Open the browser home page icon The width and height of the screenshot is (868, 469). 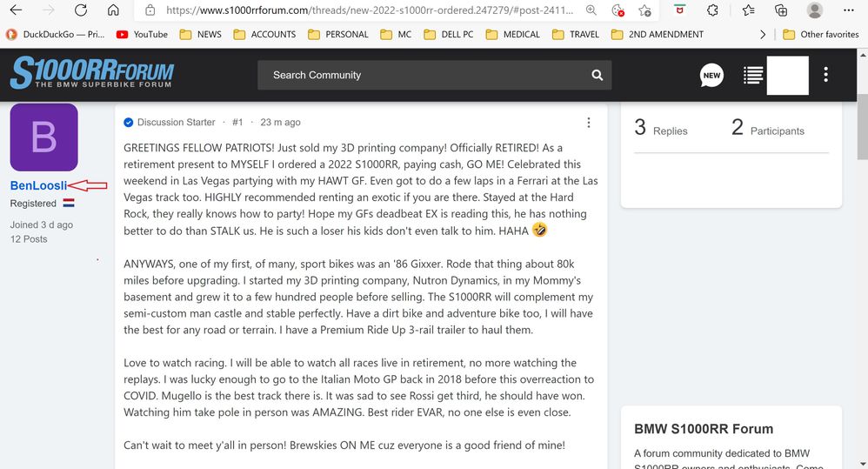113,10
